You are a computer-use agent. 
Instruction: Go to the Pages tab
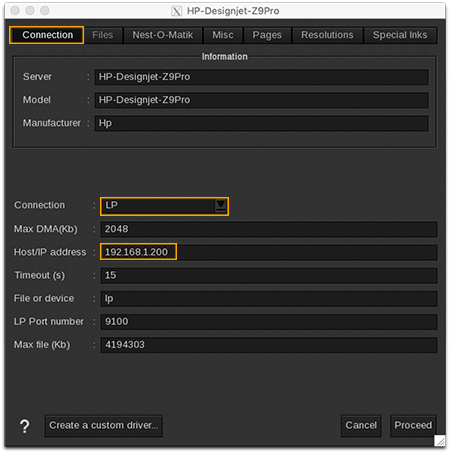click(x=267, y=35)
